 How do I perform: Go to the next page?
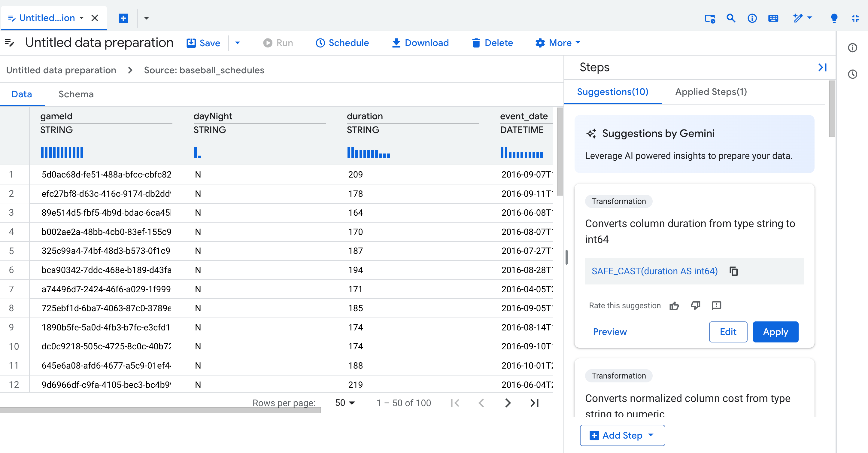click(x=508, y=403)
